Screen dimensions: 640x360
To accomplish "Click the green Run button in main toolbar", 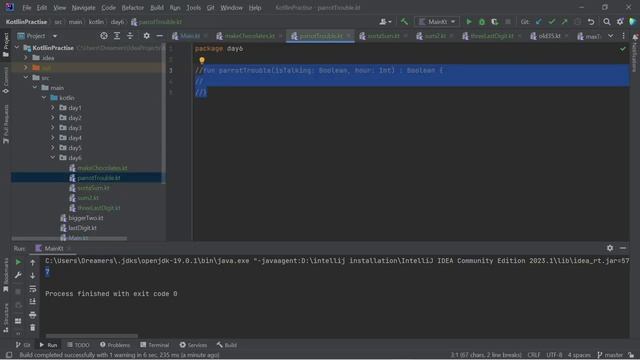I will click(x=469, y=22).
